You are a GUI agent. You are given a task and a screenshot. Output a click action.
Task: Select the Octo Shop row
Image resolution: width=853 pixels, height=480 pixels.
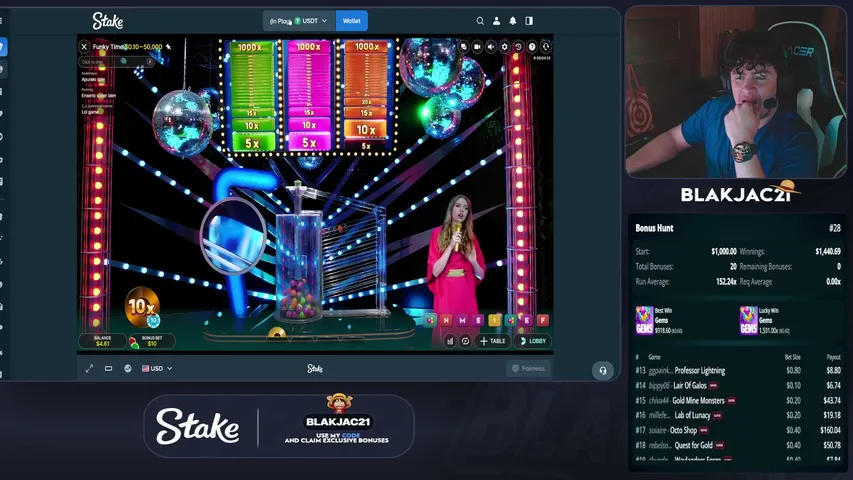click(738, 430)
